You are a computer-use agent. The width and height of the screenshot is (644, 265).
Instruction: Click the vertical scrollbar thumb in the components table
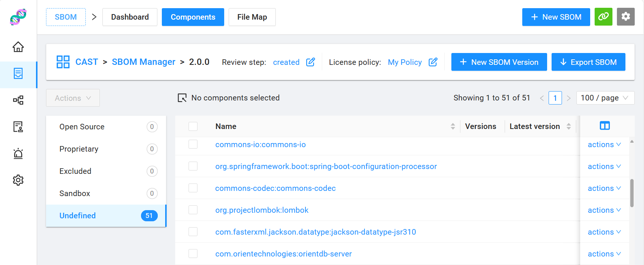(x=632, y=193)
